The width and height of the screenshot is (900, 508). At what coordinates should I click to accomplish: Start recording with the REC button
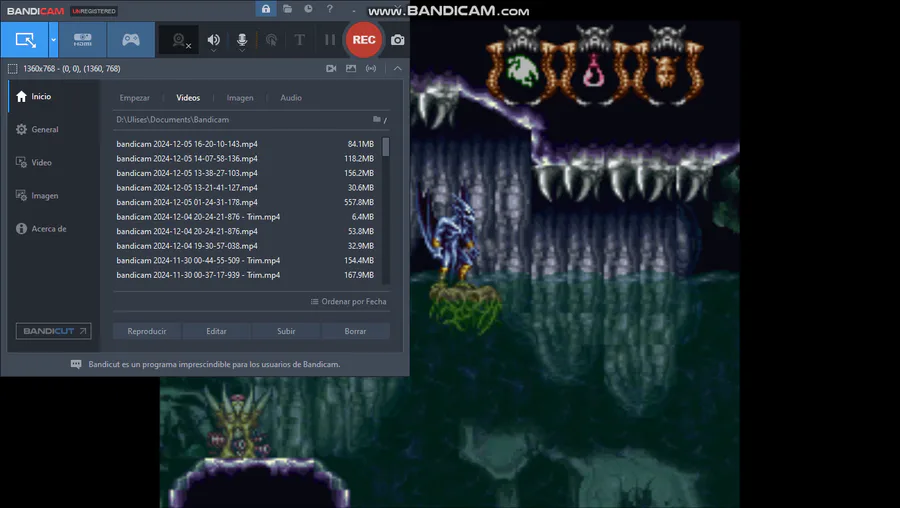click(364, 40)
